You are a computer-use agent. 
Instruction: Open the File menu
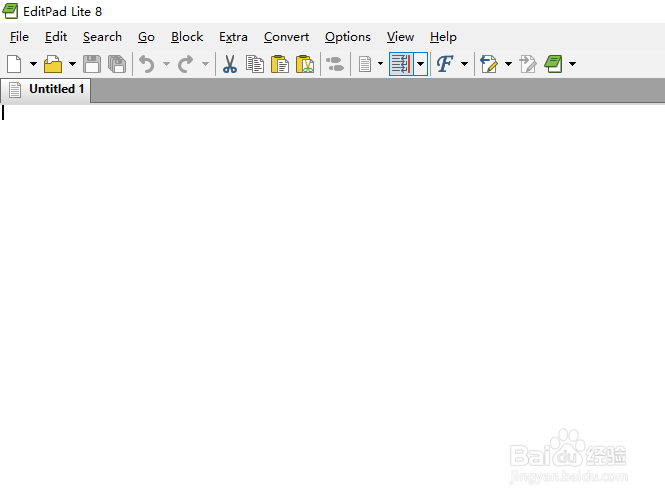(x=20, y=37)
